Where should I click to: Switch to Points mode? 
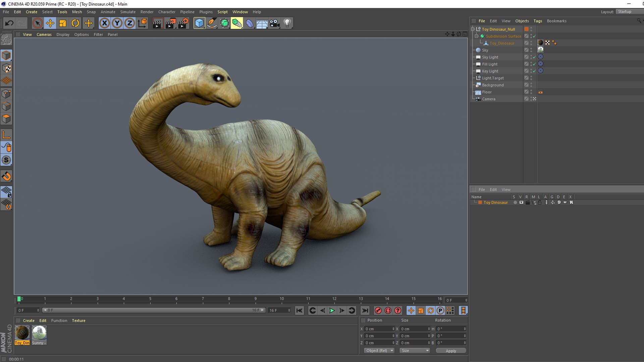[6, 94]
